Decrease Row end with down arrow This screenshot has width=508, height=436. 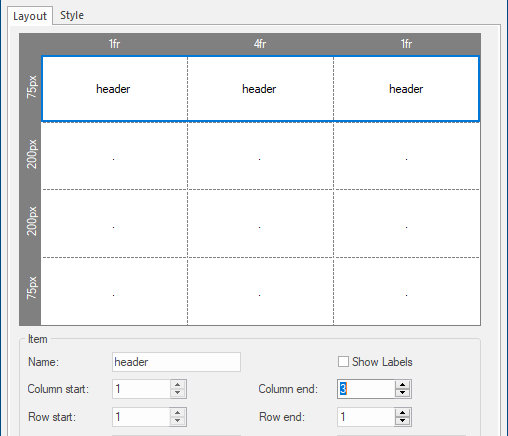[402, 421]
